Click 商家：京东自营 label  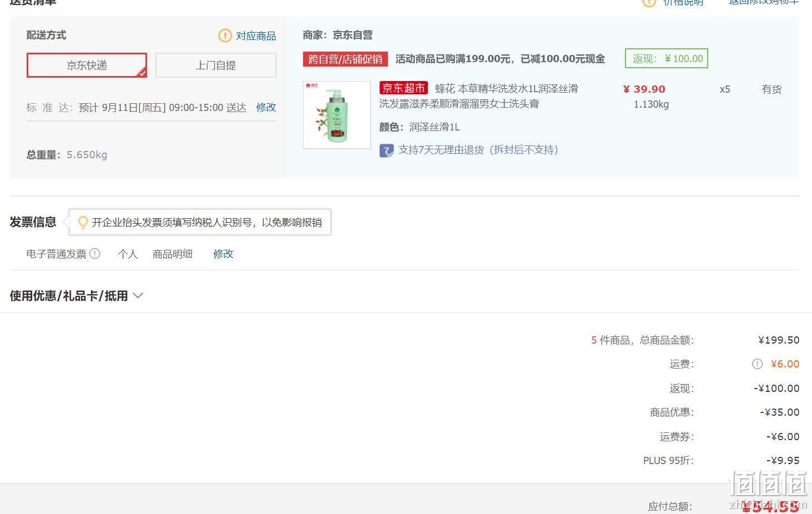tap(337, 35)
